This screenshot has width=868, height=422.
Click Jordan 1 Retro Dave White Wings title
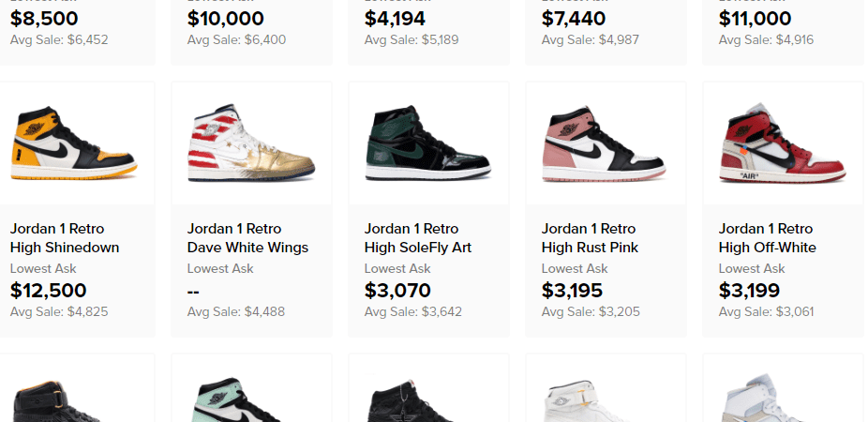point(247,238)
